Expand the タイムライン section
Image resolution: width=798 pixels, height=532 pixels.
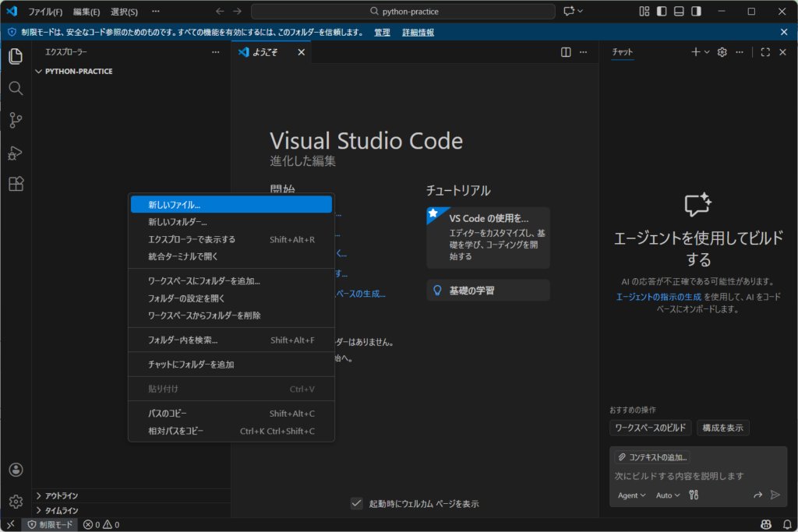click(x=62, y=510)
